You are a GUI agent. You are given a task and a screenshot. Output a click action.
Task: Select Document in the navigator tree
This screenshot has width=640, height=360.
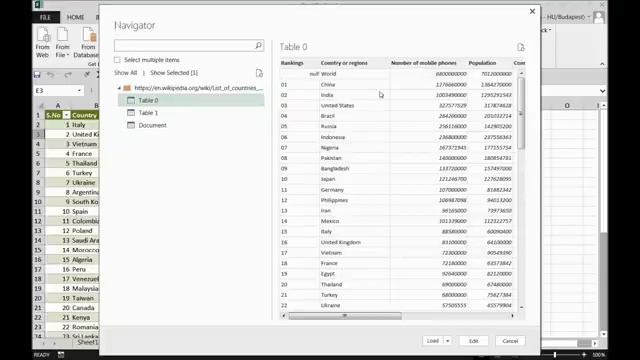(x=191, y=125)
